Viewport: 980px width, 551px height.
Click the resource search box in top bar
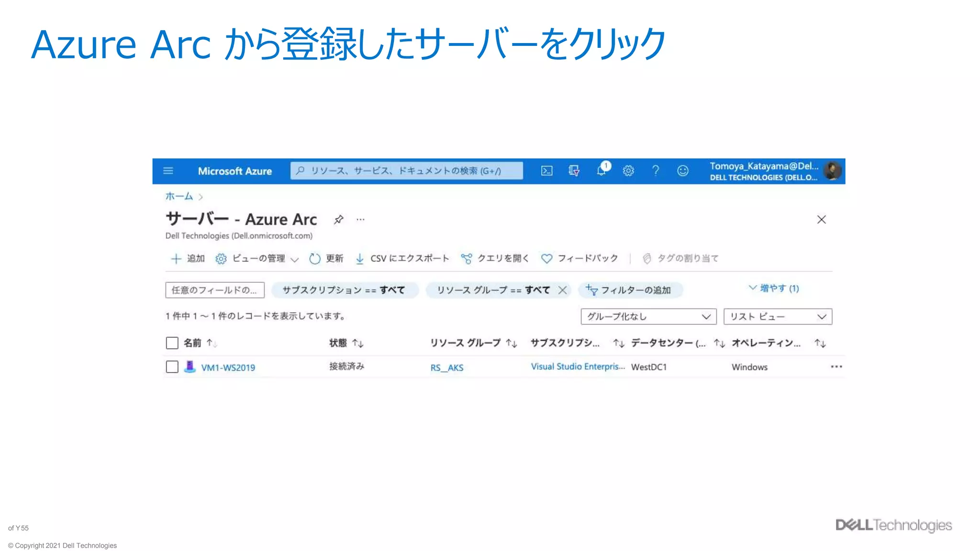(x=406, y=171)
